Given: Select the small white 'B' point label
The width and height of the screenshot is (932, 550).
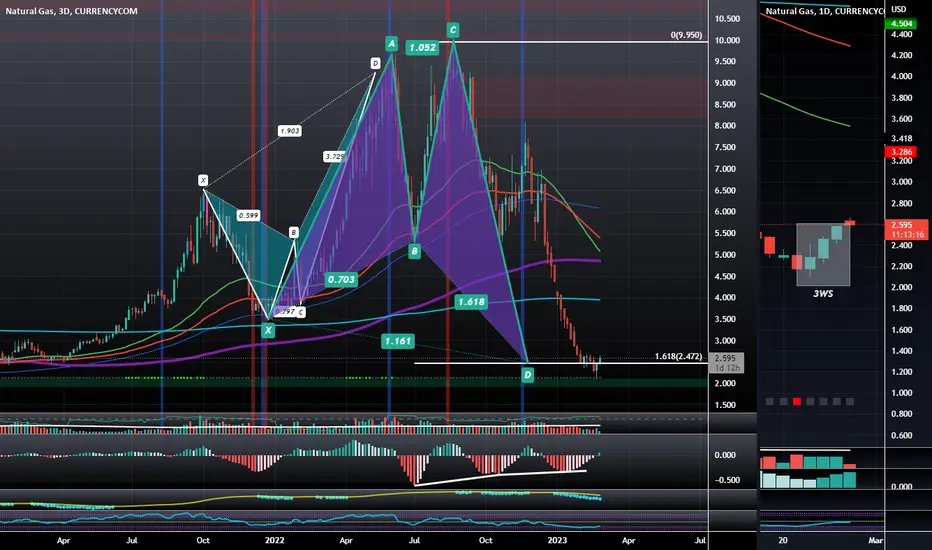Looking at the screenshot, I should (x=294, y=232).
